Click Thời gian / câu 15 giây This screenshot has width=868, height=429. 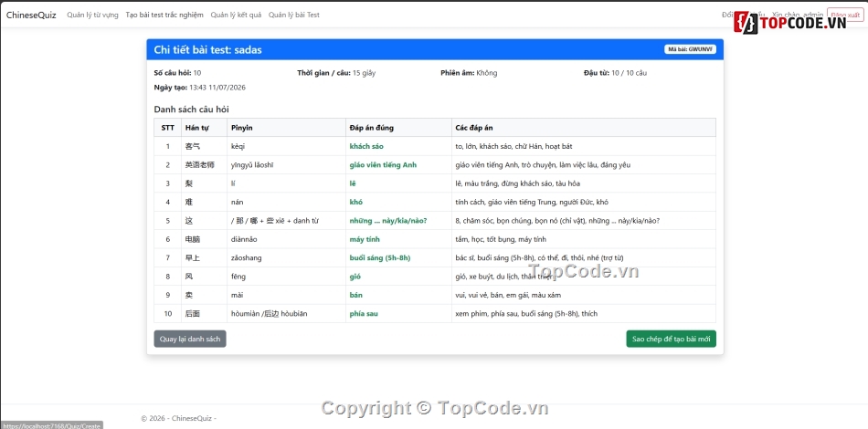coord(336,73)
